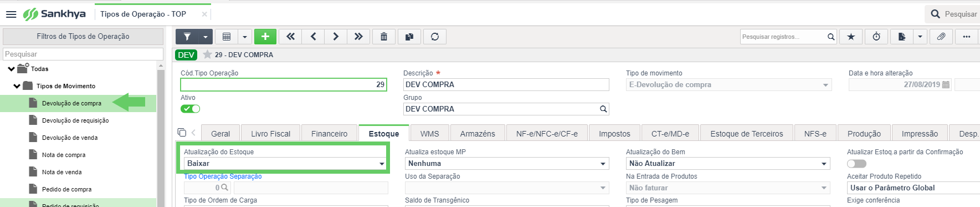The width and height of the screenshot is (980, 207).
Task: Click the magnifier in Pesquisar registros
Action: click(831, 37)
